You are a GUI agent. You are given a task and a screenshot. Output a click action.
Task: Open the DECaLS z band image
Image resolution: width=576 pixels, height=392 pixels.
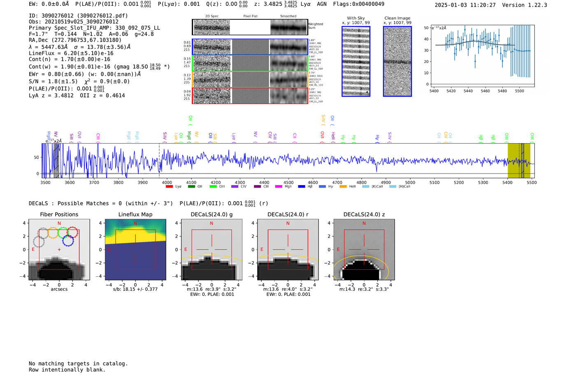(x=364, y=250)
